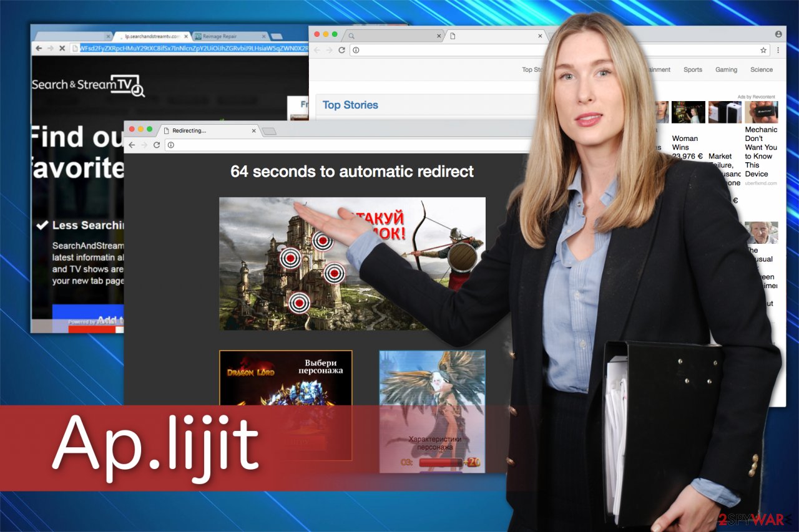The height and width of the screenshot is (532, 799).
Task: Close the lp.searchandstreamtv.com tab
Action: (x=186, y=36)
